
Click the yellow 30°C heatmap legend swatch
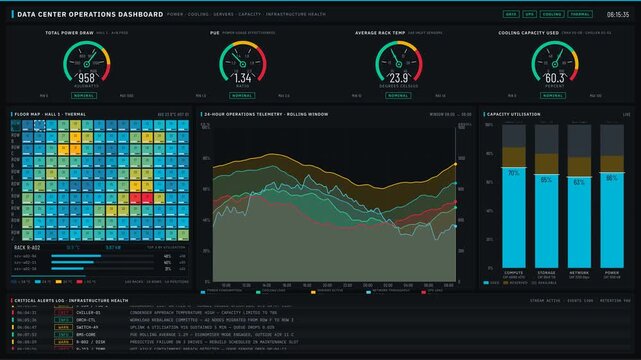[x=58, y=282]
